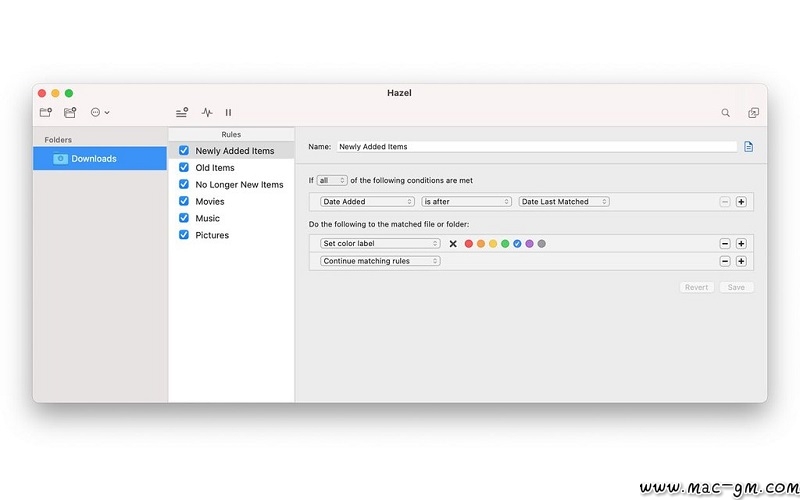Image resolution: width=800 pixels, height=500 pixels.
Task: Click the Save button
Action: coord(736,287)
